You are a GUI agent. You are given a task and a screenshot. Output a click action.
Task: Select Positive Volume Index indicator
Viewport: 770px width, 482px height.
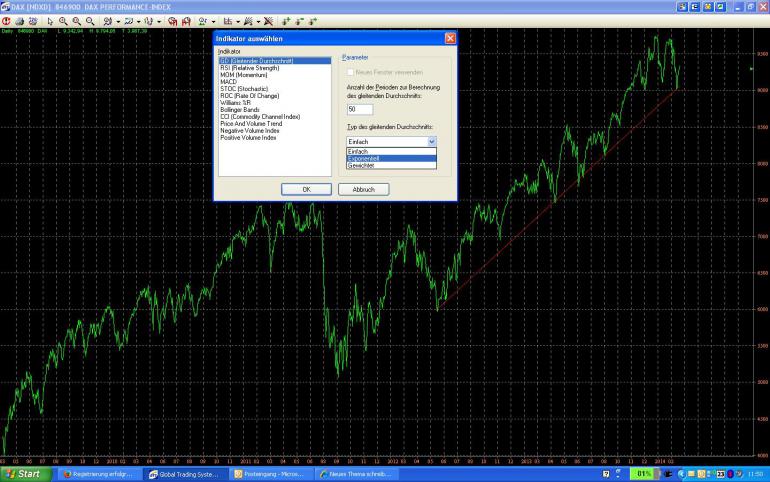(x=275, y=137)
